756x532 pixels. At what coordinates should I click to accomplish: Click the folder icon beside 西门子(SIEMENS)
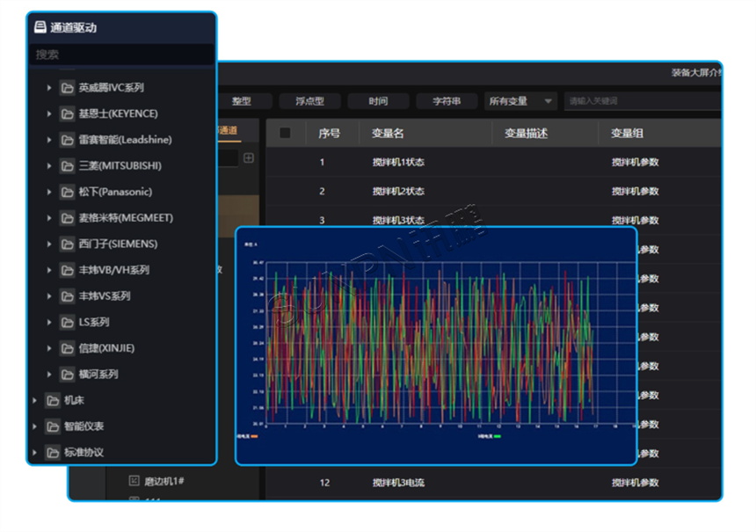click(x=67, y=244)
